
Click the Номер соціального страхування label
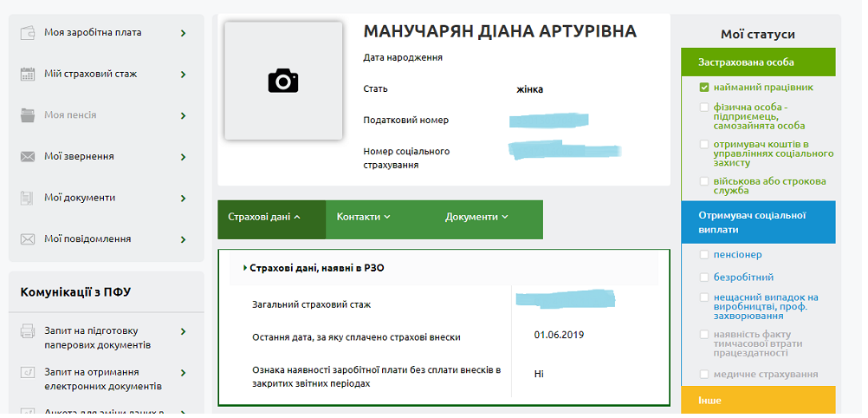pos(406,158)
